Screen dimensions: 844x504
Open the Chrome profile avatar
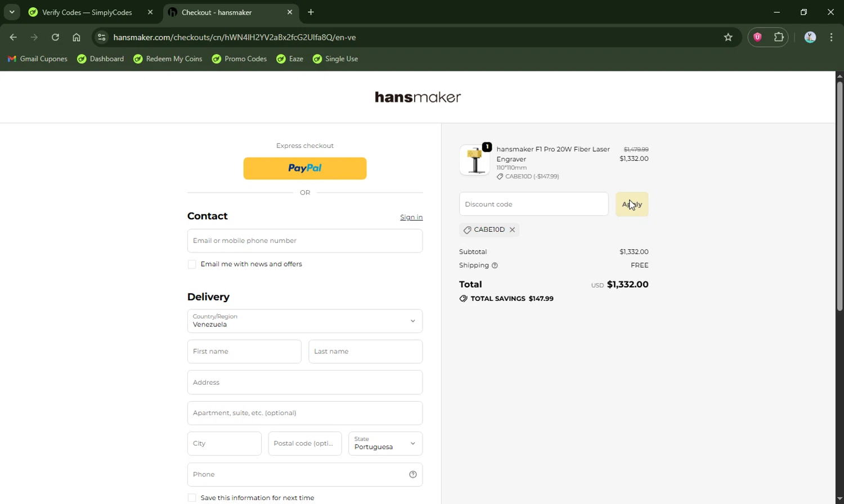point(810,37)
